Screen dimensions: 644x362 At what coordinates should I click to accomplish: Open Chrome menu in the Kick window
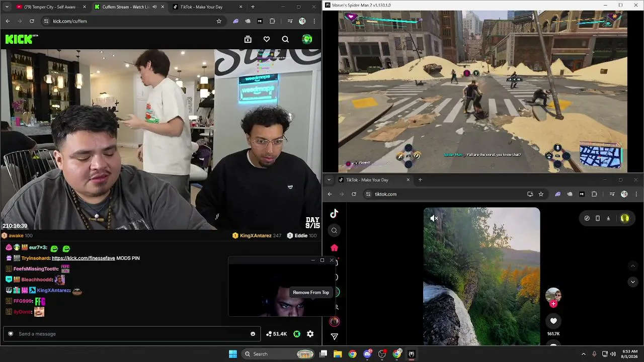point(314,21)
